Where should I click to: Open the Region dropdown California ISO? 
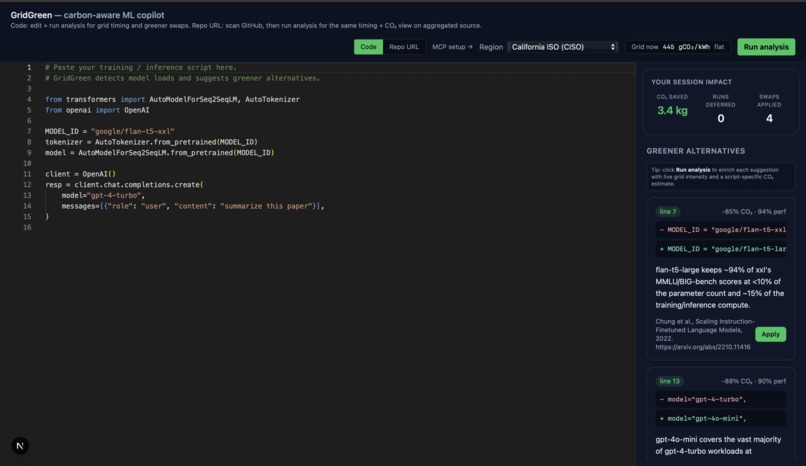(563, 47)
